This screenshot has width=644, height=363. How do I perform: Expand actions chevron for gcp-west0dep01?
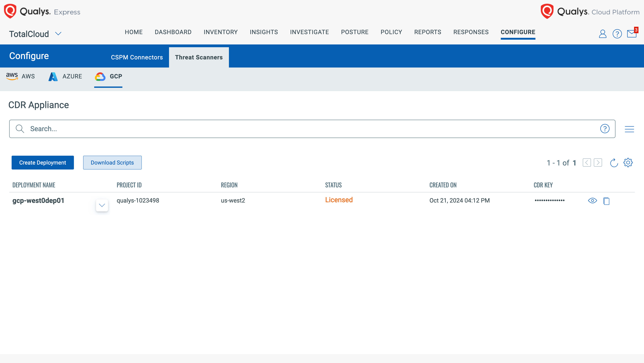tap(102, 205)
